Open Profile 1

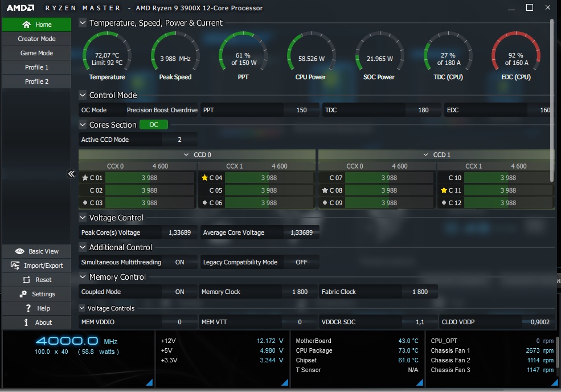pyautogui.click(x=36, y=67)
